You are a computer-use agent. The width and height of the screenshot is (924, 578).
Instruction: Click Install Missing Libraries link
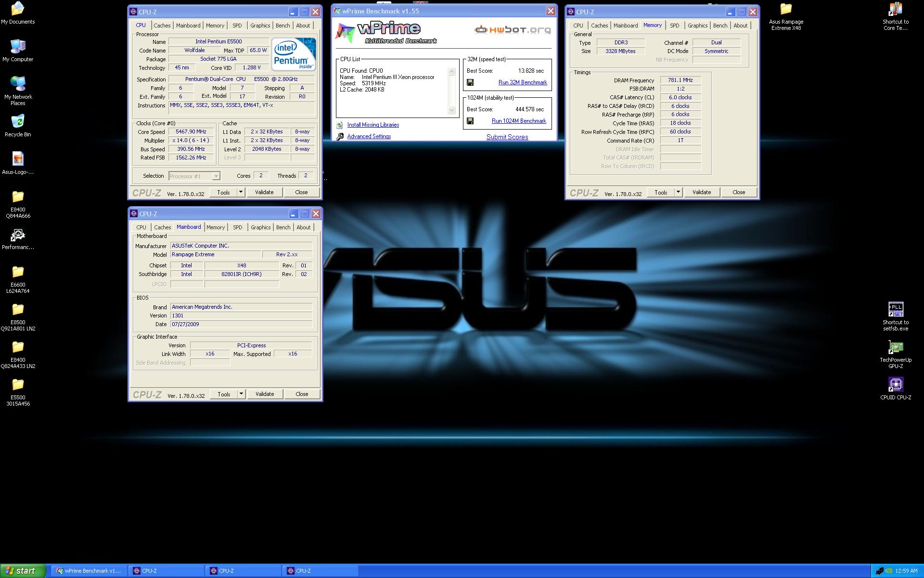(373, 125)
